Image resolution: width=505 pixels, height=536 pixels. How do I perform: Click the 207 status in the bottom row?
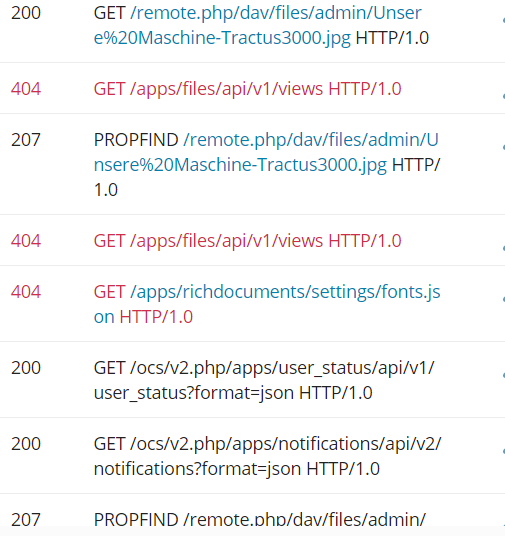coord(26,520)
